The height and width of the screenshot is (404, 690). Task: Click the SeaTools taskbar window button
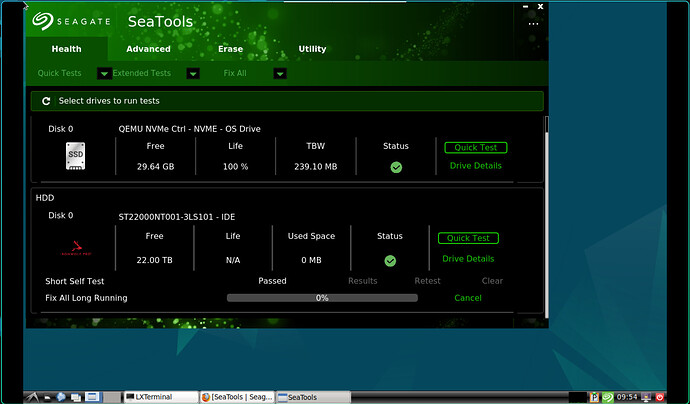coord(313,397)
